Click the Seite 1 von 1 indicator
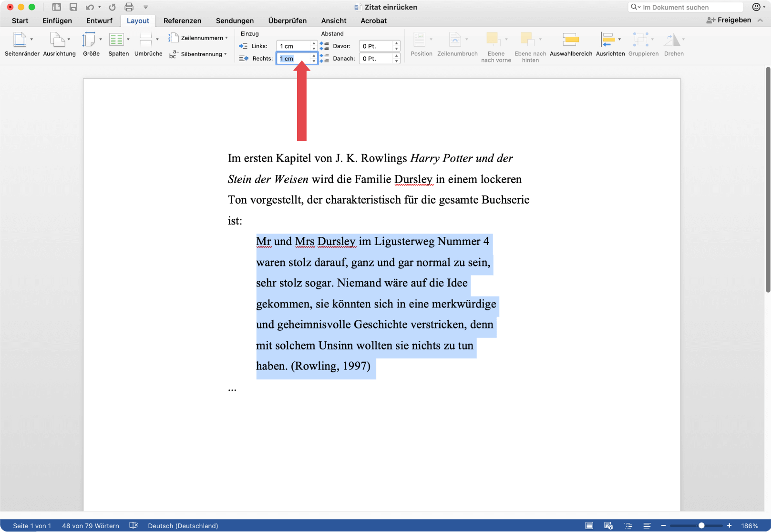772x532 pixels. (x=32, y=526)
